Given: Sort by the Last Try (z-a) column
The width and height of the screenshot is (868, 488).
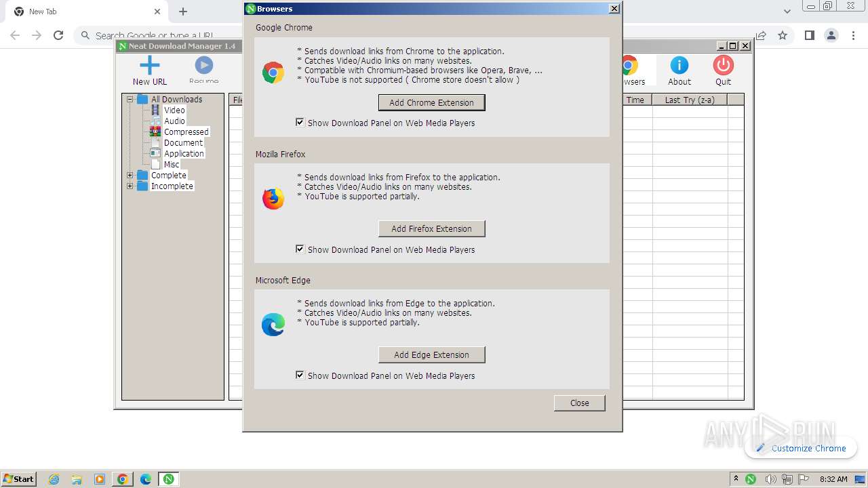Looking at the screenshot, I should pos(689,100).
